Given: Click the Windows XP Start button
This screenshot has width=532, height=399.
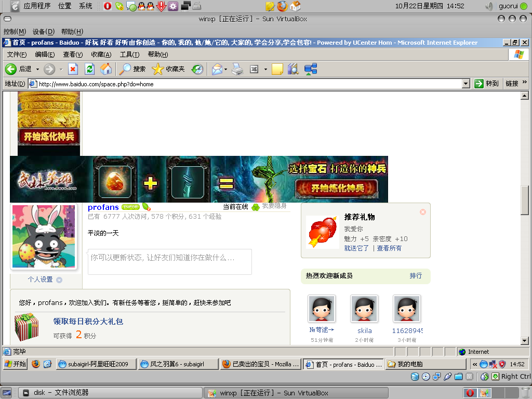Looking at the screenshot, I should coord(15,364).
